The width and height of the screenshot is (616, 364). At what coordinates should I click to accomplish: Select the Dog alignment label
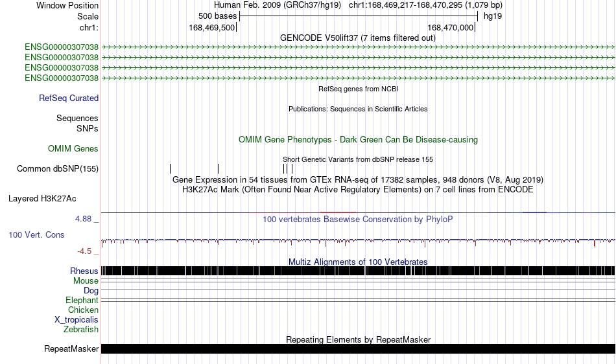tap(91, 291)
